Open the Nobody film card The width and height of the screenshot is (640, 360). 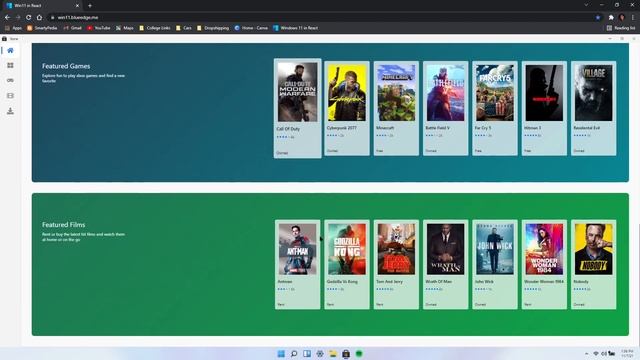click(x=593, y=264)
